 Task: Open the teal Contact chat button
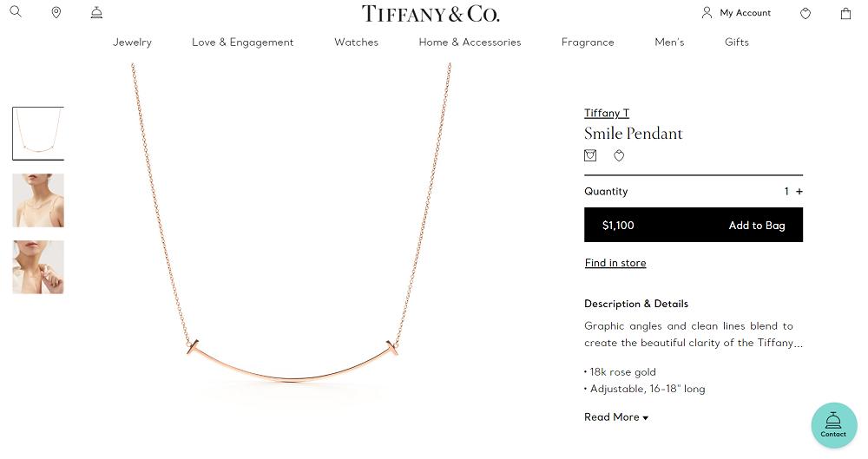pos(833,424)
